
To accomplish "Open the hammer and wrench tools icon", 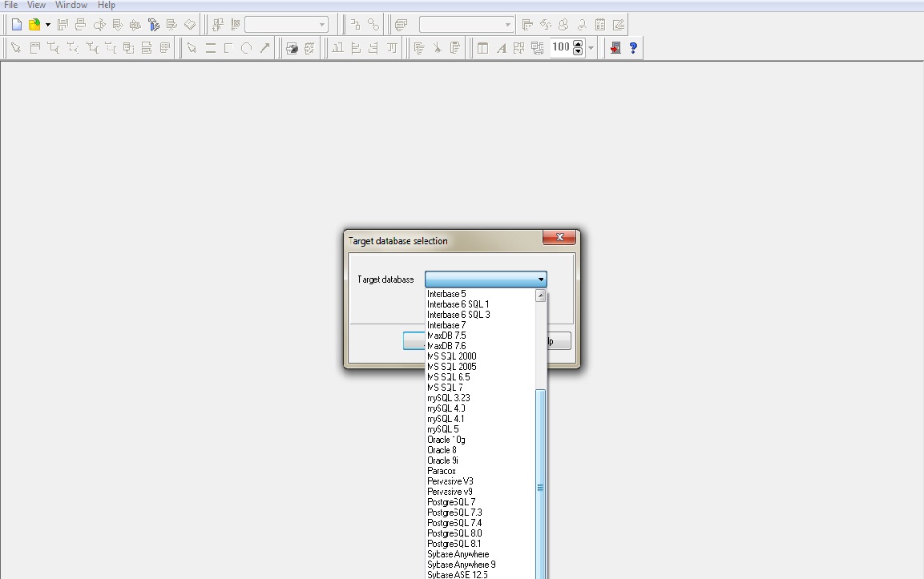I will [154, 25].
